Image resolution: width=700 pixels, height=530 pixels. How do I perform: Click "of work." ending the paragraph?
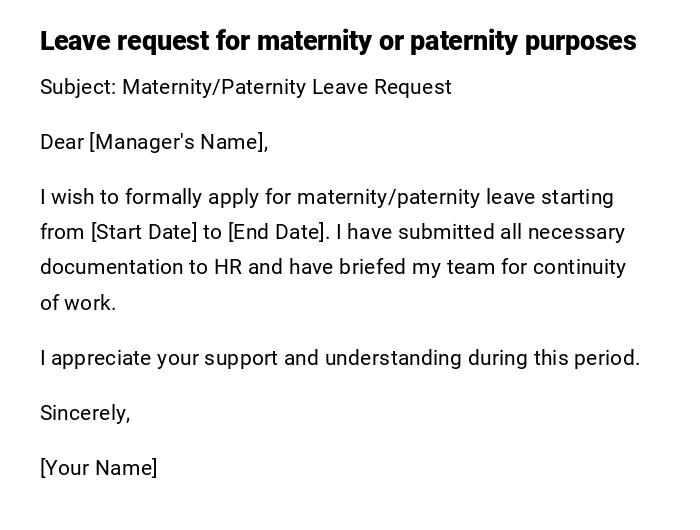pyautogui.click(x=78, y=303)
